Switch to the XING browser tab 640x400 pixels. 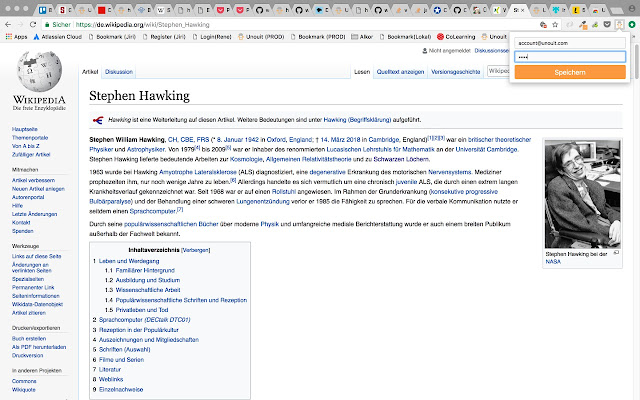[500, 9]
